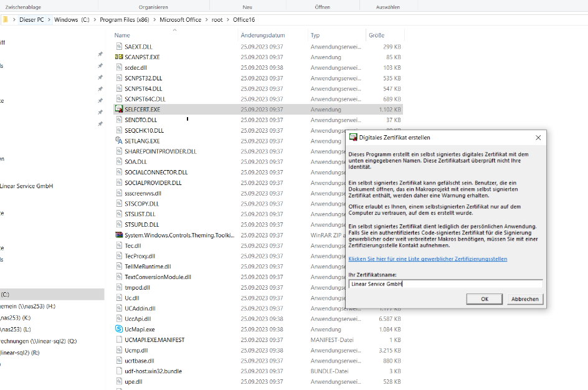Click the dialog title certificate icon
The height and width of the screenshot is (390, 588).
353,137
